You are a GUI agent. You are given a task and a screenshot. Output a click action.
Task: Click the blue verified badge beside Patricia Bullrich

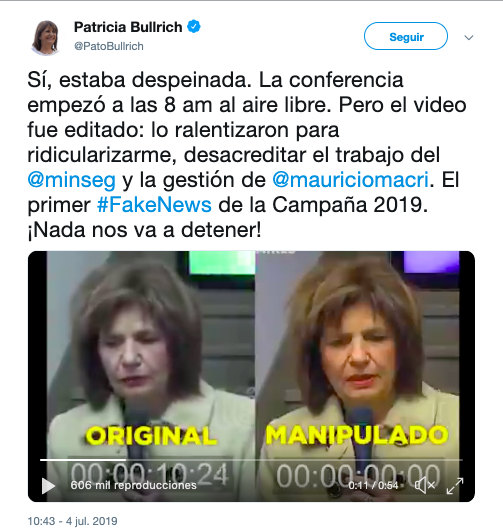point(194,26)
